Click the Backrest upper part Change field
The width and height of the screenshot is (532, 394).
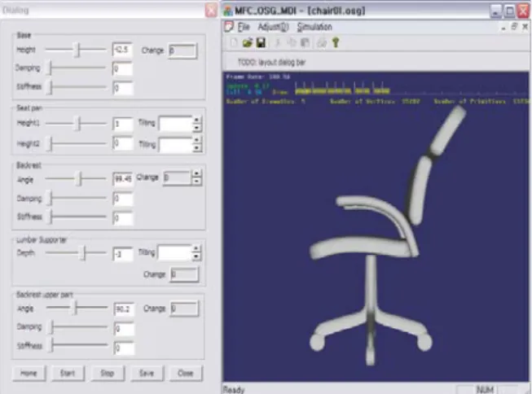[x=184, y=309]
